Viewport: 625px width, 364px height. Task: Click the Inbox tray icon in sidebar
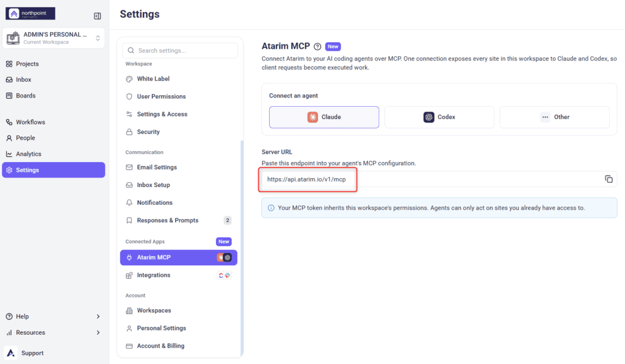click(9, 80)
